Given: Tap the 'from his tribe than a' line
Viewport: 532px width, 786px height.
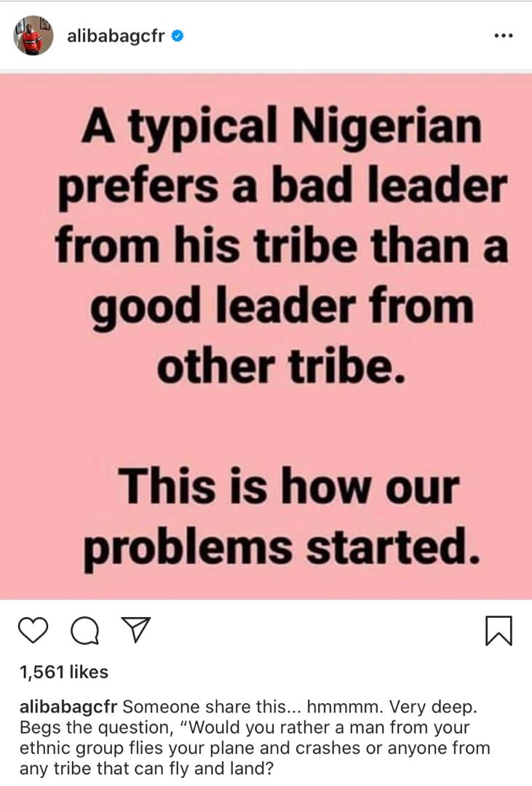Looking at the screenshot, I should [x=282, y=246].
